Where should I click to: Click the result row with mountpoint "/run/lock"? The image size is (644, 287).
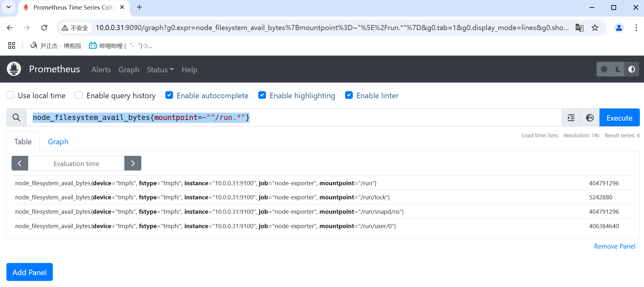coord(323,197)
